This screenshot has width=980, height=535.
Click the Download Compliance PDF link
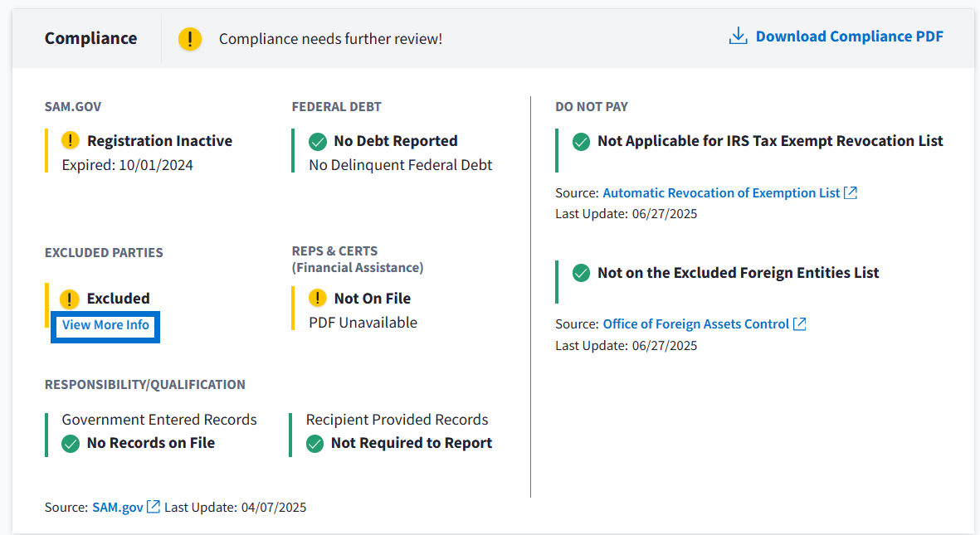click(x=849, y=36)
